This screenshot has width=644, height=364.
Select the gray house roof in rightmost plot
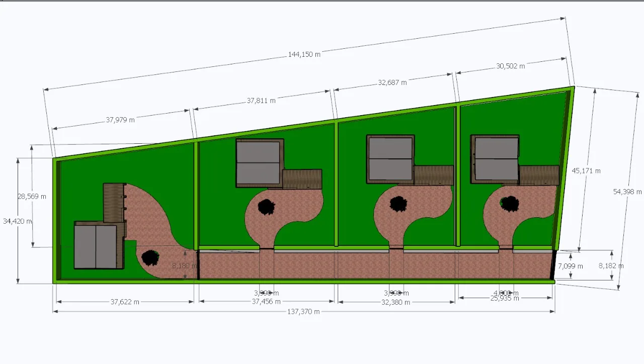[497, 159]
